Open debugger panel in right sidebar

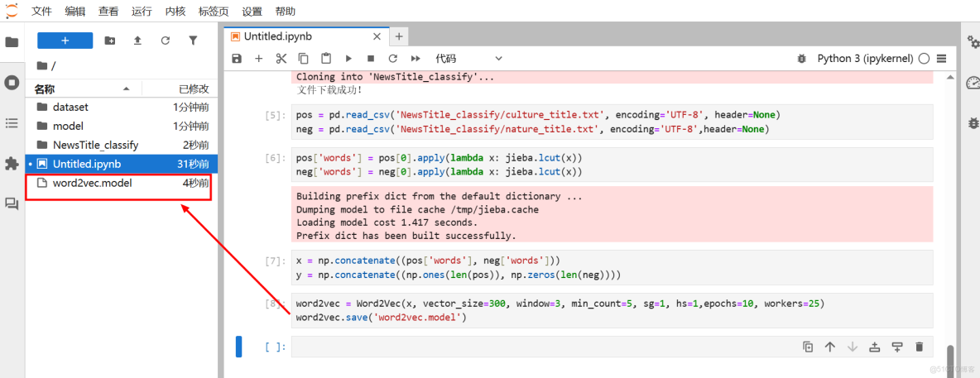click(x=973, y=123)
